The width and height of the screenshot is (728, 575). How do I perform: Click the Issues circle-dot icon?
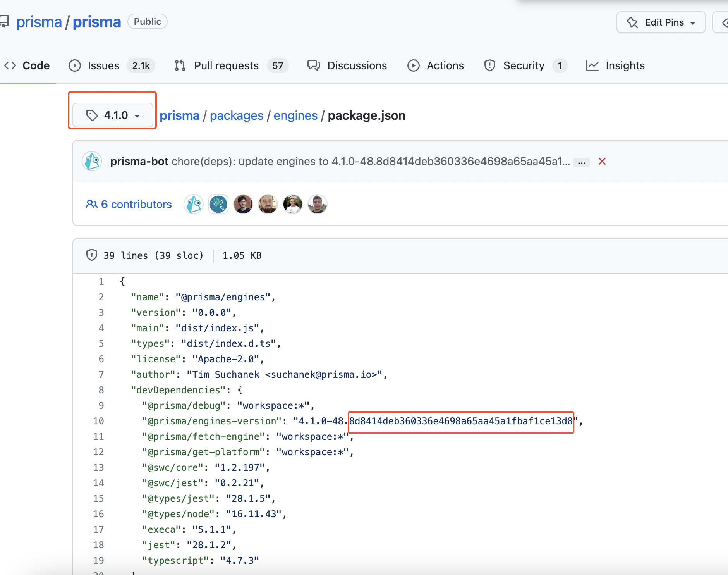(x=75, y=65)
